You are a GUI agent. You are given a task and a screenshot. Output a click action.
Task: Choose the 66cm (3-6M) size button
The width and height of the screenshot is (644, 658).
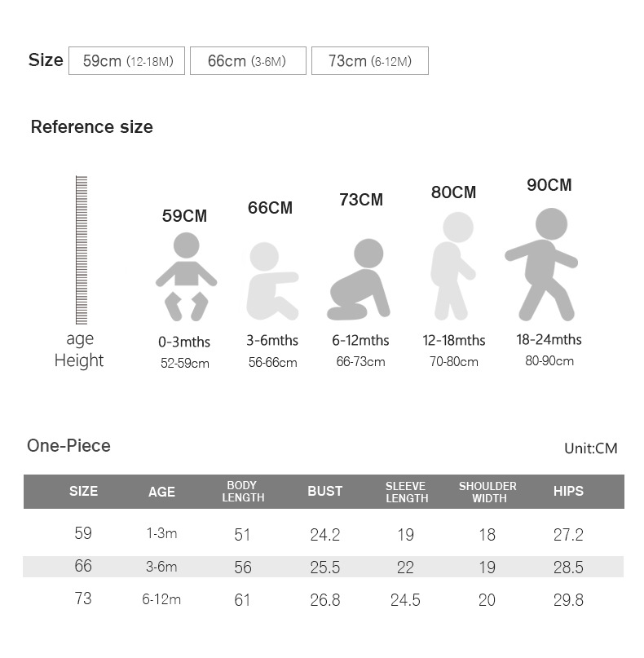coord(248,61)
